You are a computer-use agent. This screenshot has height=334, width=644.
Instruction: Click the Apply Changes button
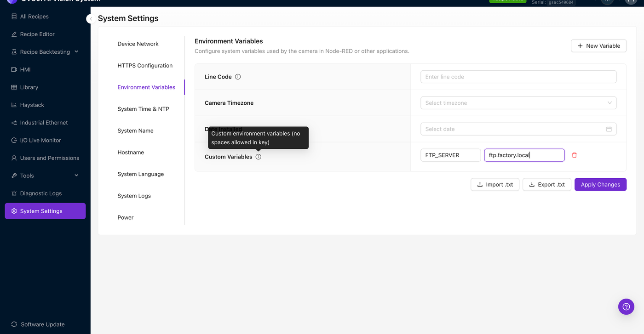[x=600, y=185]
